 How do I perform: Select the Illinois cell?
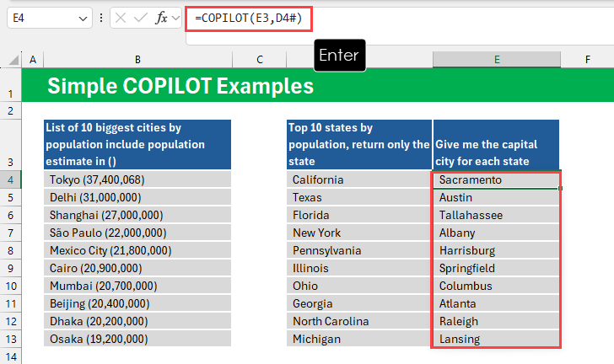359,268
